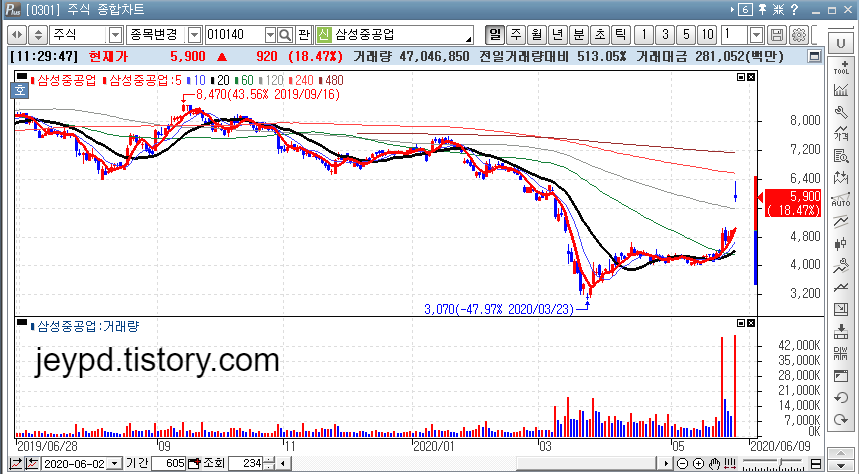This screenshot has height=474, width=859.
Task: Click the line chart sidebar icon
Action: tap(841, 287)
